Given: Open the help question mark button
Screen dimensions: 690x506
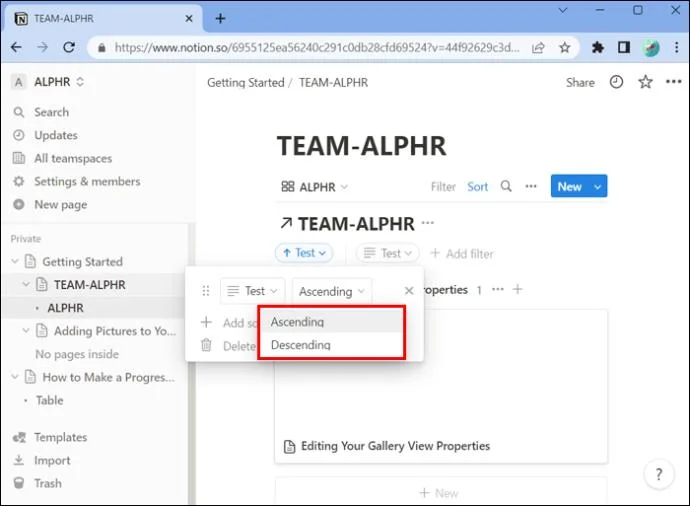Looking at the screenshot, I should (659, 474).
